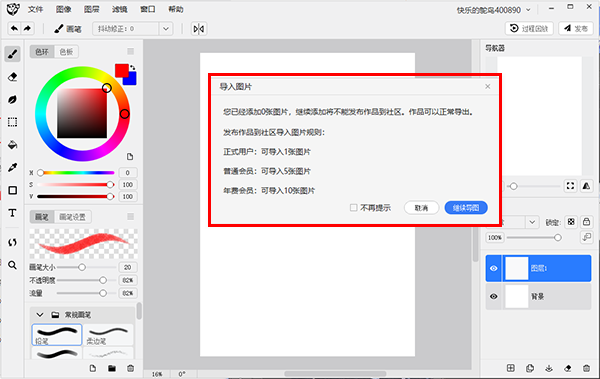Click the blue 继续导图 button
Viewport: 600px width, 379px height.
coord(466,207)
